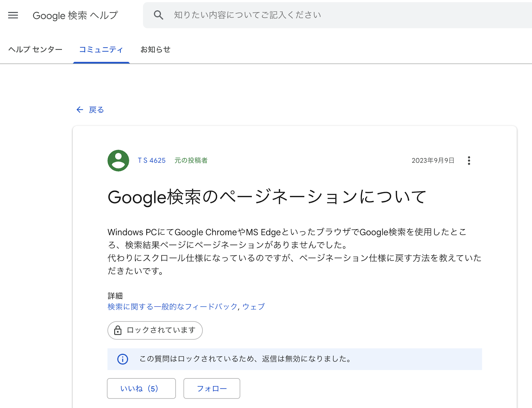Click the back arrow icon beside 戻る

coord(80,110)
